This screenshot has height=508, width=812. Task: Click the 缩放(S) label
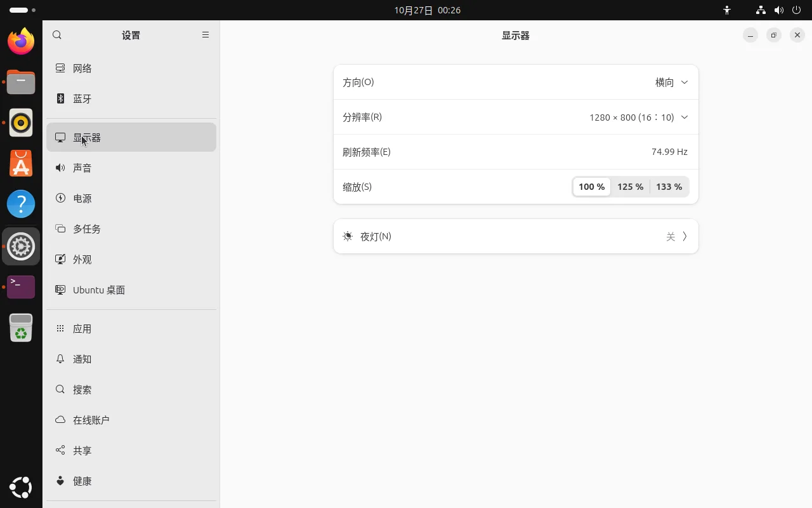tap(357, 187)
